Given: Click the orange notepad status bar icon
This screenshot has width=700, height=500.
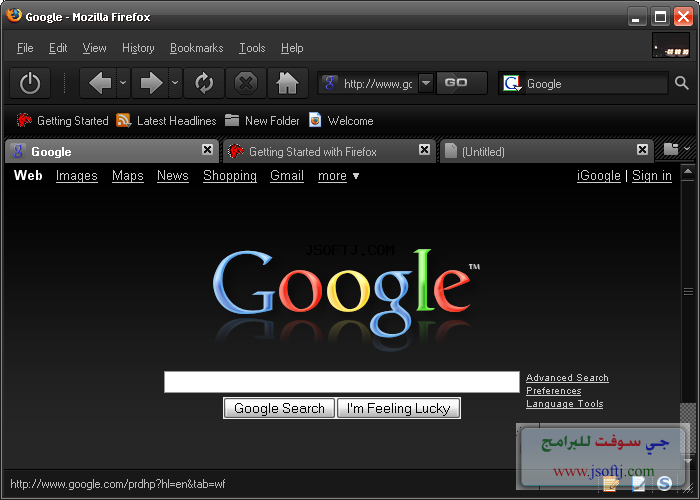Looking at the screenshot, I should 611,483.
